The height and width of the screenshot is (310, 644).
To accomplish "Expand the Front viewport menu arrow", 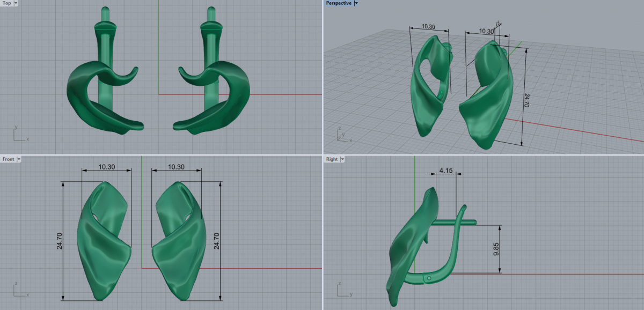I will [x=19, y=159].
